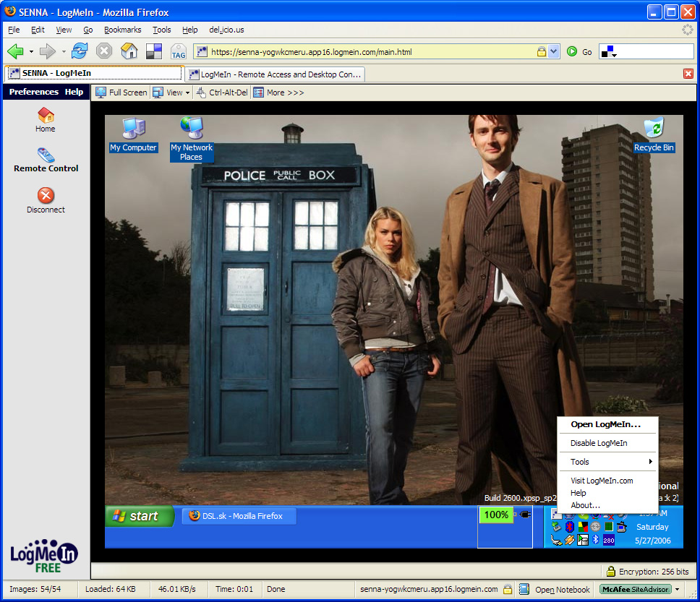Click the 280 tray icon
This screenshot has height=602, width=700.
click(x=608, y=541)
